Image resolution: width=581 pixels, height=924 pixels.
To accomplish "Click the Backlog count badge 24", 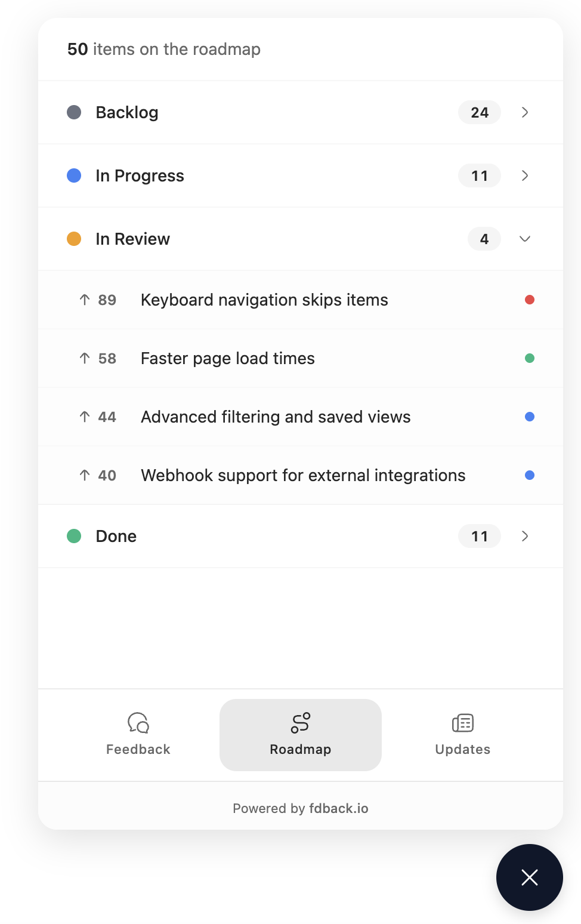I will tap(479, 112).
